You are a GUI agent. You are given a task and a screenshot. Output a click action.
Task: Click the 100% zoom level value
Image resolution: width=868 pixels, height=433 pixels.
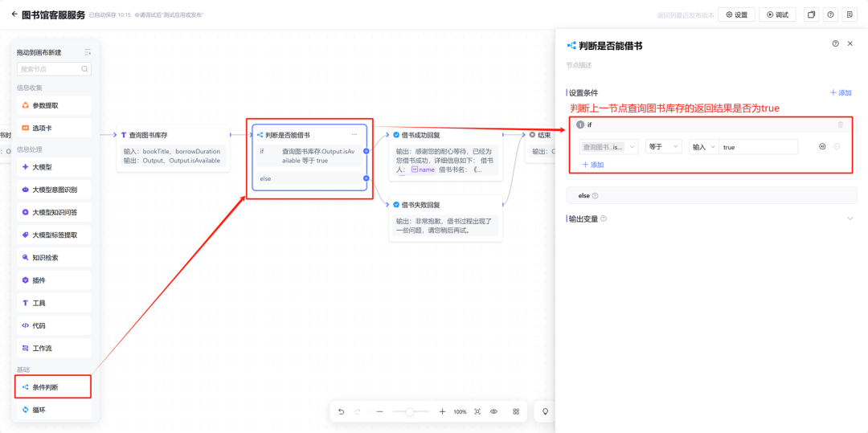[460, 412]
